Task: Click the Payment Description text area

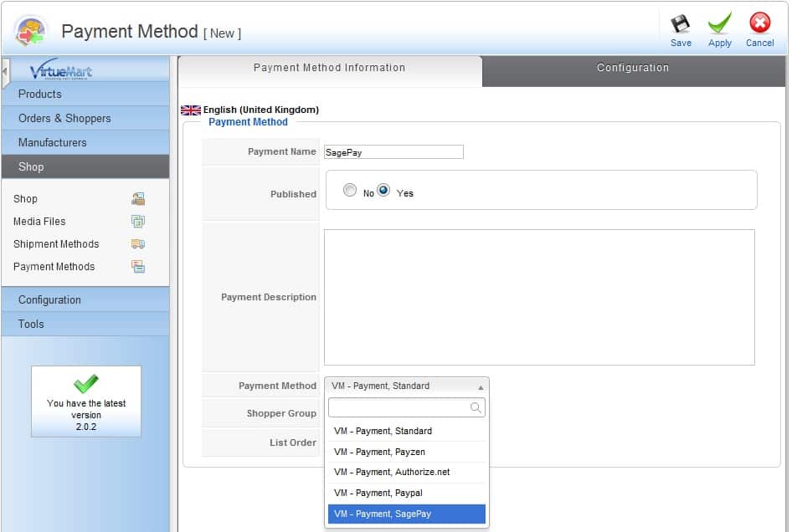Action: (539, 297)
